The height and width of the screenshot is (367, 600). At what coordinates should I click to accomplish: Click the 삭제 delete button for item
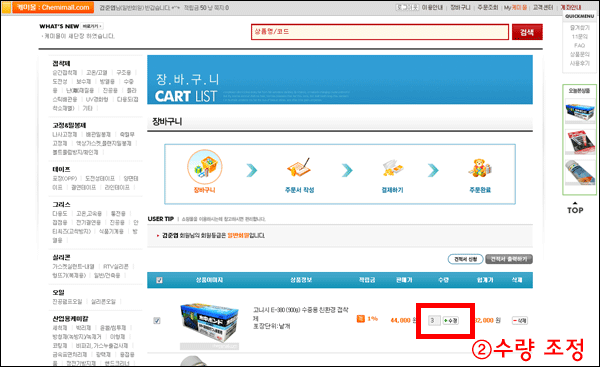click(520, 320)
